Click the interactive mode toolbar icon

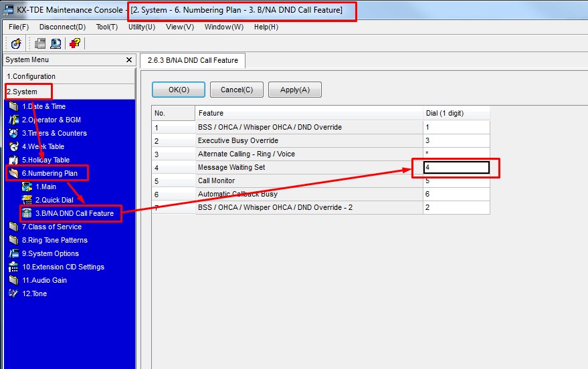coord(16,43)
